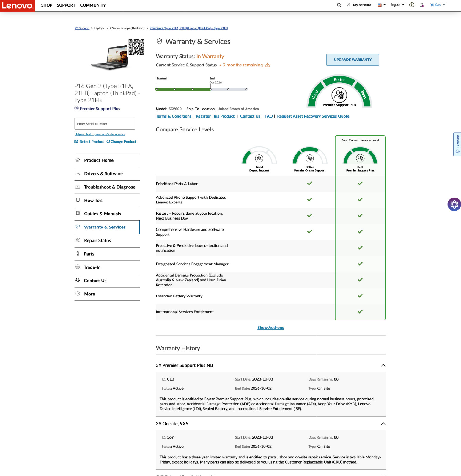The height and width of the screenshot is (476, 461).
Task: Click the search magnifier icon in header
Action: click(x=339, y=5)
